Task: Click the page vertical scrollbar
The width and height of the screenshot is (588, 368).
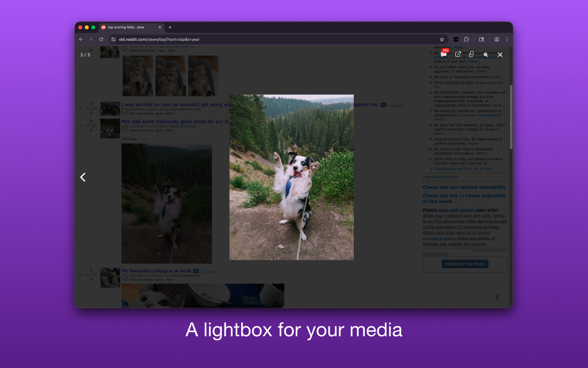Action: tap(511, 116)
